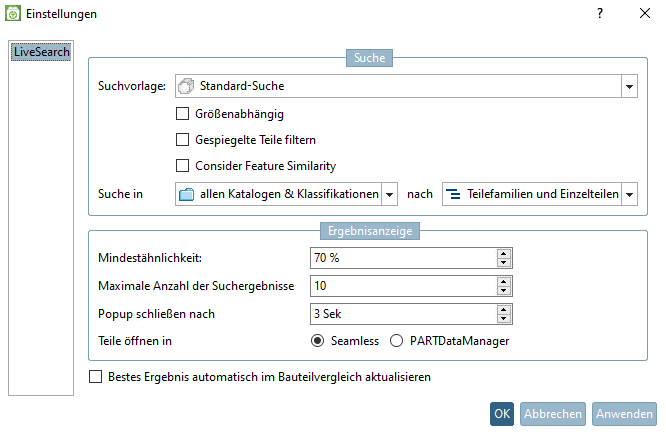This screenshot has height=435, width=666.
Task: Open Teilefamilien und Einzelteilen dropdown
Action: pyautogui.click(x=629, y=194)
